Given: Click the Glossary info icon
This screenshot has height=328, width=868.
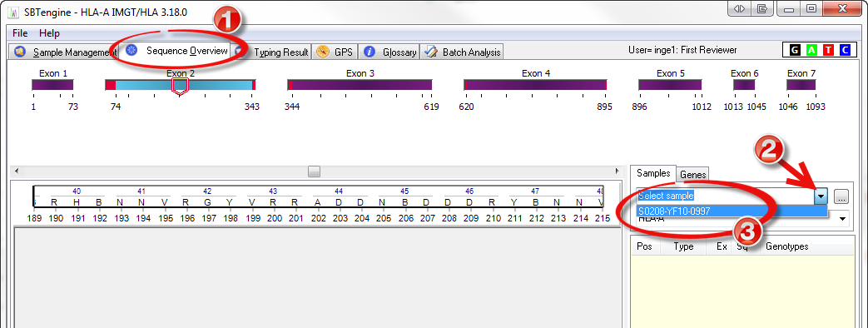Looking at the screenshot, I should click(370, 52).
